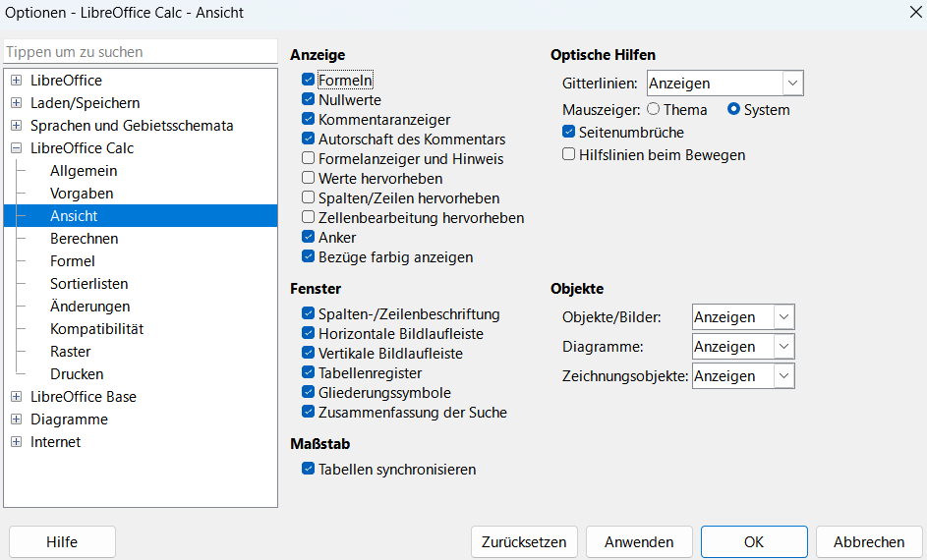Screen dimensions: 927x560
Task: Open Kompatibilität options page
Action: coord(97,329)
